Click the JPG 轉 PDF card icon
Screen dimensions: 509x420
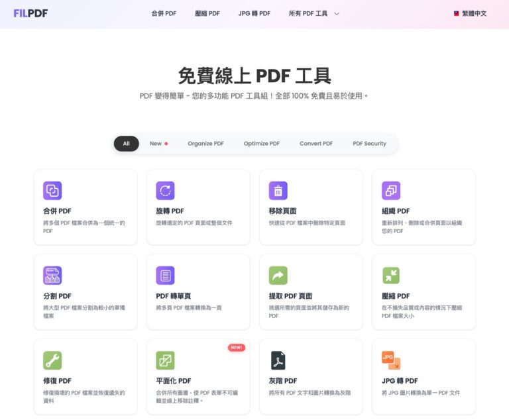tap(391, 360)
